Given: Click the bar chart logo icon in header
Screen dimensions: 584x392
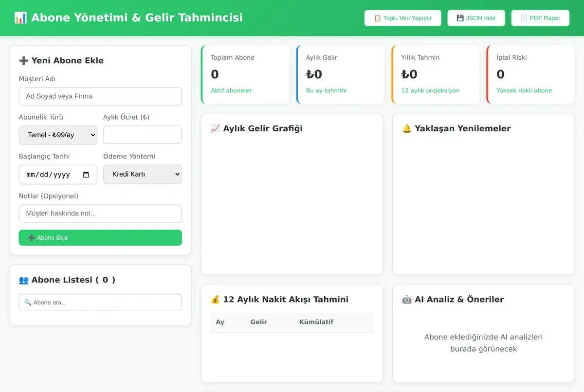Looking at the screenshot, I should (x=20, y=18).
